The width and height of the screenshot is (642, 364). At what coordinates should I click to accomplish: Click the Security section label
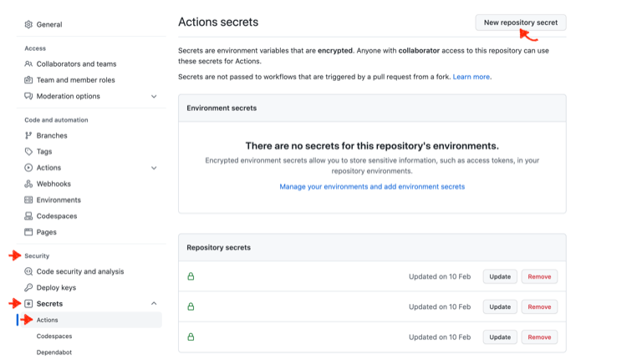37,255
